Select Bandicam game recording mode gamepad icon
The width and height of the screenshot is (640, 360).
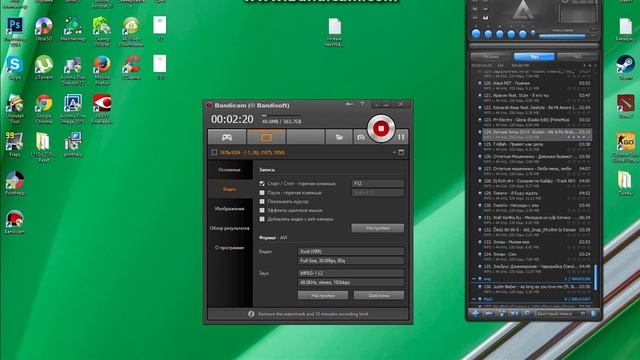click(x=227, y=137)
